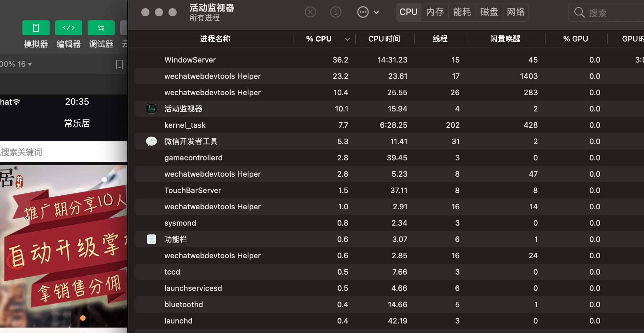Click the 202 thread count for kernel_task
The width and height of the screenshot is (644, 333).
(453, 125)
